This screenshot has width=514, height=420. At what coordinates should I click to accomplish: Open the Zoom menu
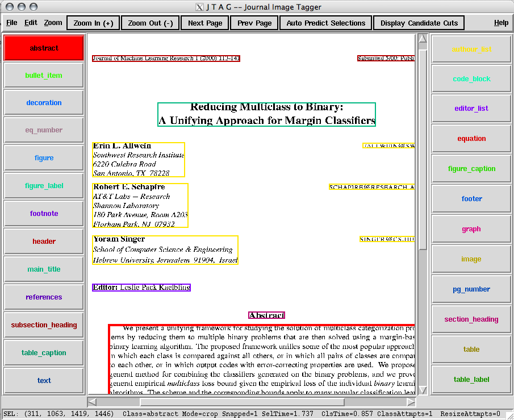[53, 23]
